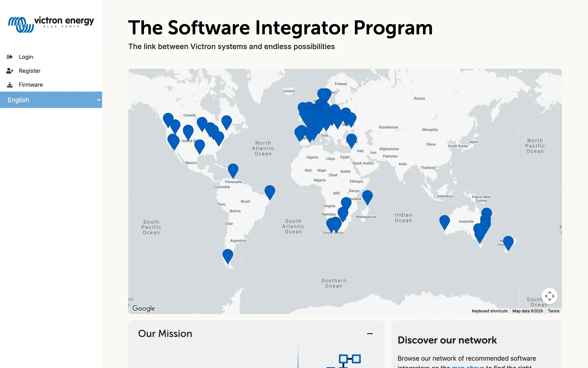Select the map pin in Spain

(300, 133)
